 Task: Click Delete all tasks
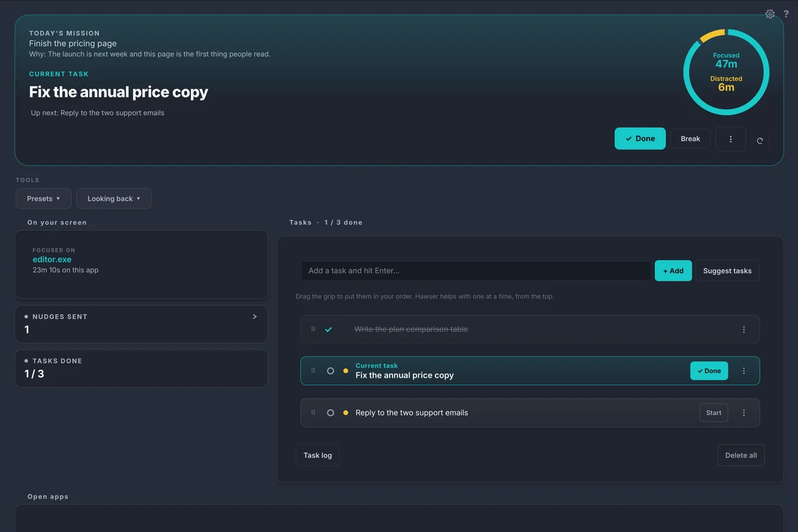pyautogui.click(x=741, y=456)
